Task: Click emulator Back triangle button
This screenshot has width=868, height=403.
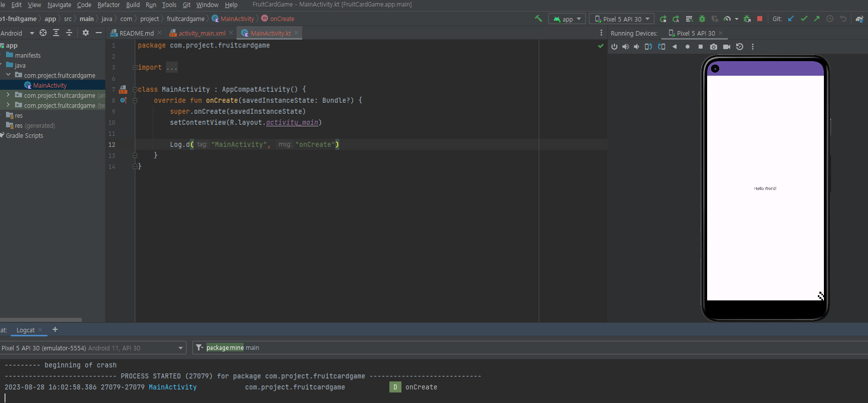Action: coord(675,47)
